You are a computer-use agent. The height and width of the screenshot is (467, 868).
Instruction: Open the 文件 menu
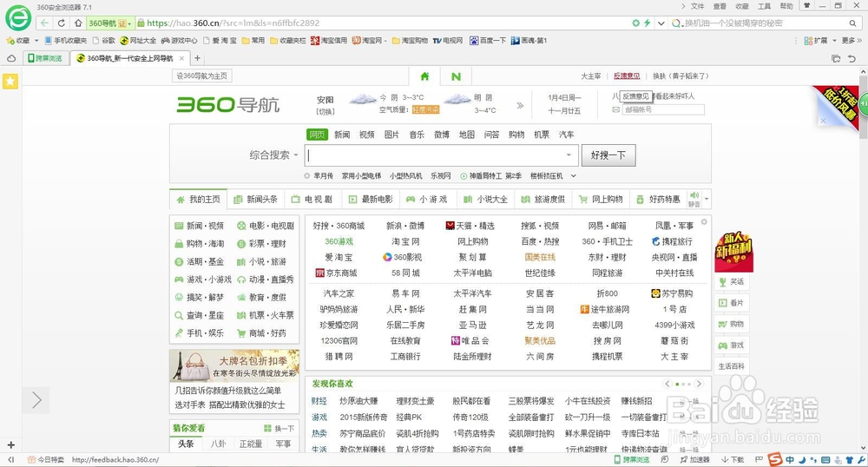point(698,6)
